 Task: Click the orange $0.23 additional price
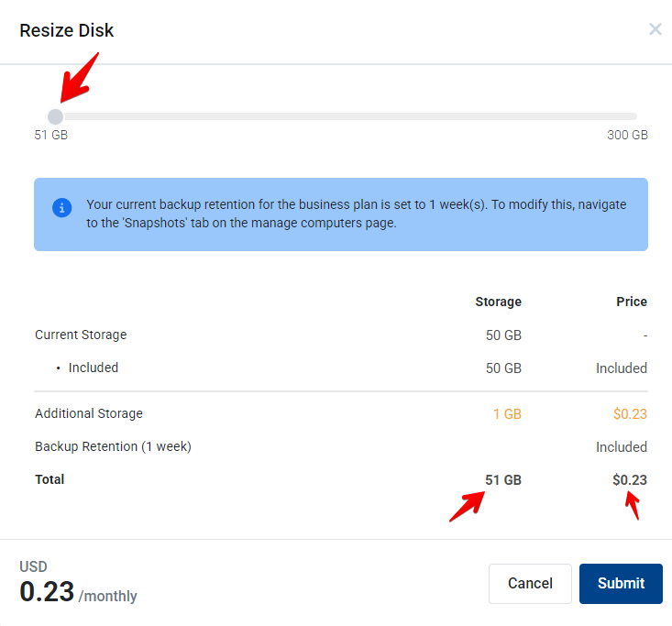point(630,414)
